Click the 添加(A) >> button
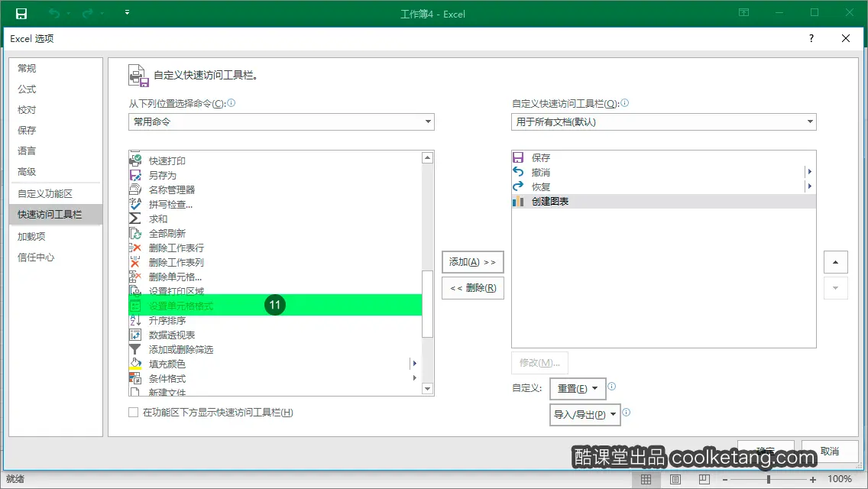Screen dimensions: 868x489 (473, 262)
